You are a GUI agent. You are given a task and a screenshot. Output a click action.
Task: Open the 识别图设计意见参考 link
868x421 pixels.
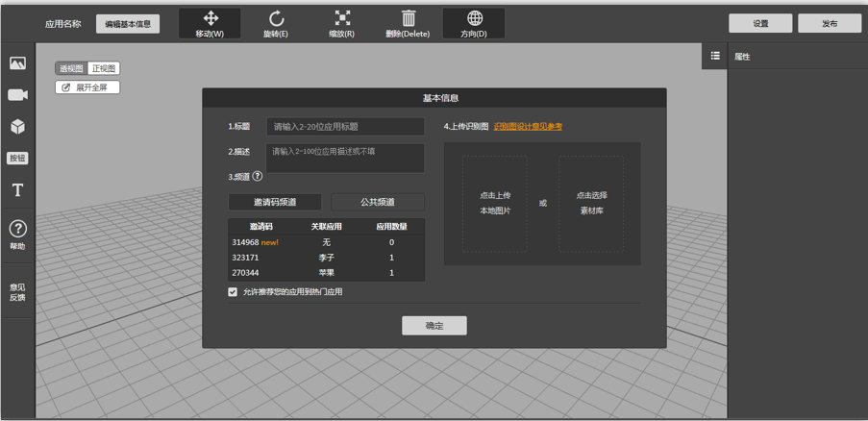(528, 127)
